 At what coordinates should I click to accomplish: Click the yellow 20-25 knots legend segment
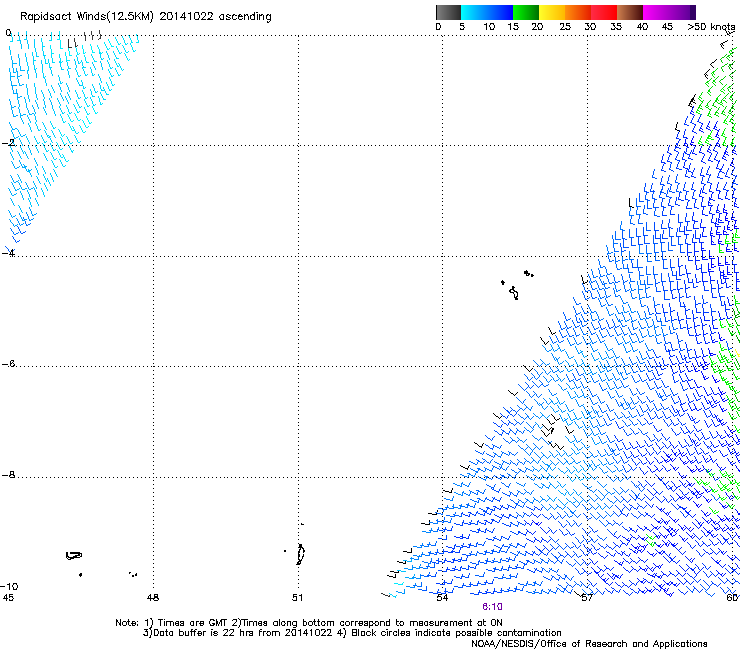pyautogui.click(x=552, y=12)
